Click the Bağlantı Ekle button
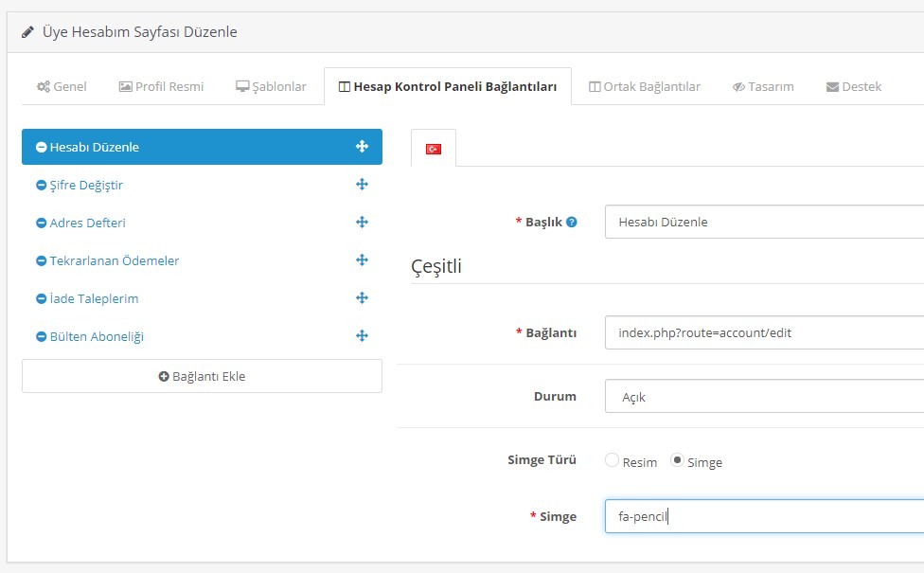Viewport: 924px width, 573px height. pyautogui.click(x=203, y=376)
